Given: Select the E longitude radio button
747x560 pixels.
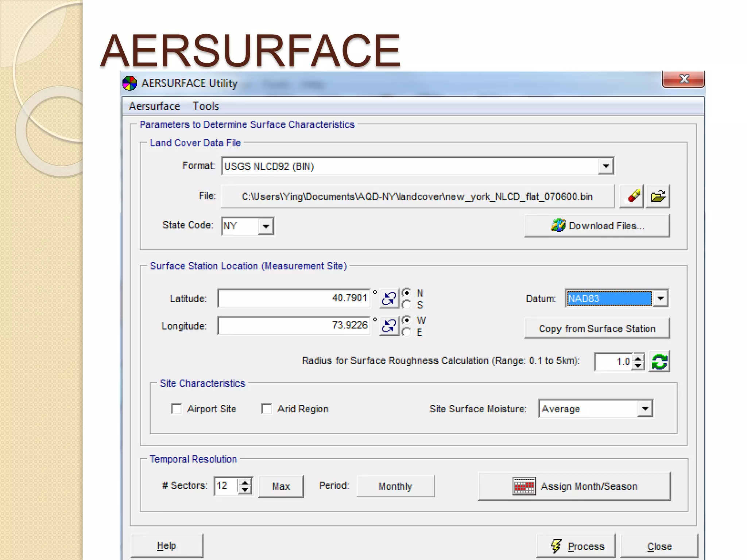Looking at the screenshot, I should 407,332.
